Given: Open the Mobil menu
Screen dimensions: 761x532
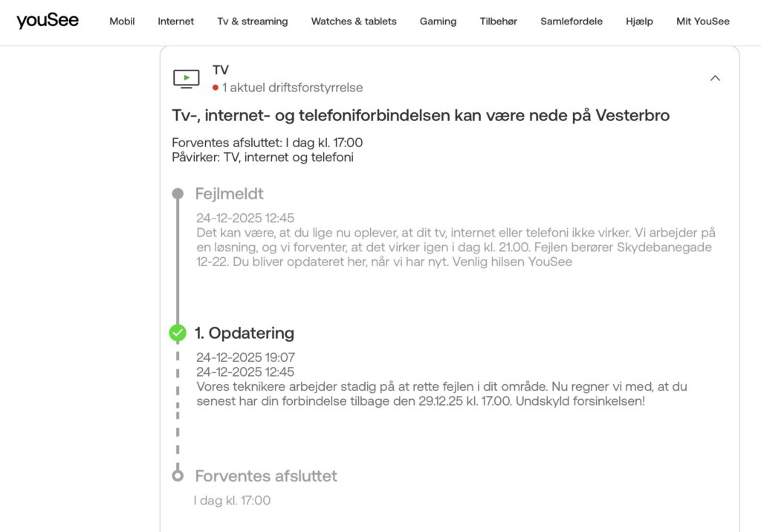Looking at the screenshot, I should 122,22.
